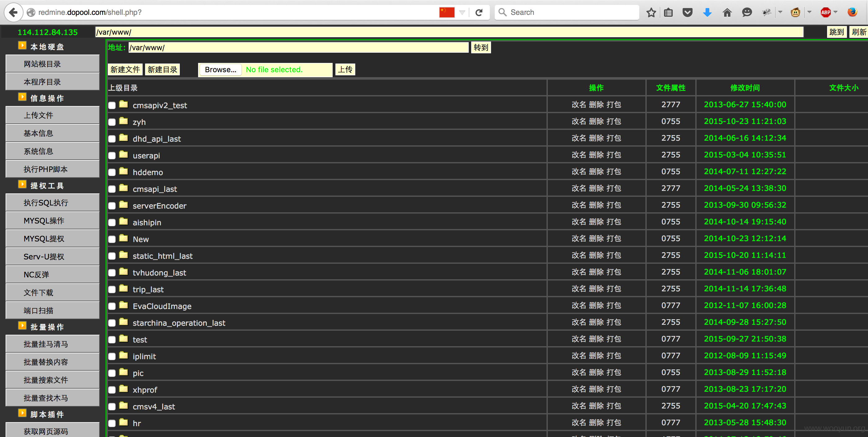Click the Adblock Plus ABP icon
This screenshot has height=437, width=868.
[x=826, y=12]
